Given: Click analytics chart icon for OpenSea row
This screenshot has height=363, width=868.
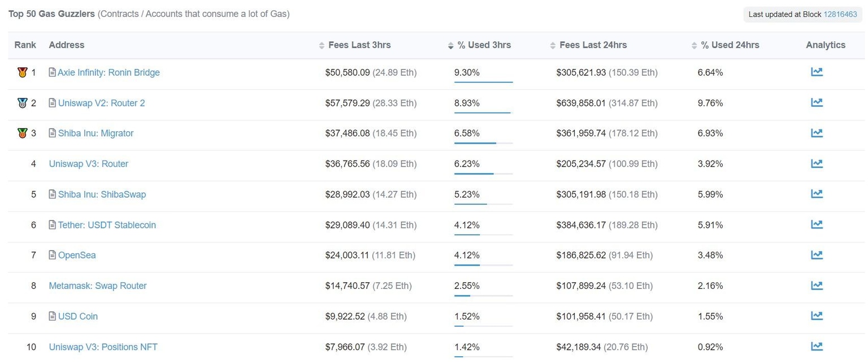Looking at the screenshot, I should [817, 255].
